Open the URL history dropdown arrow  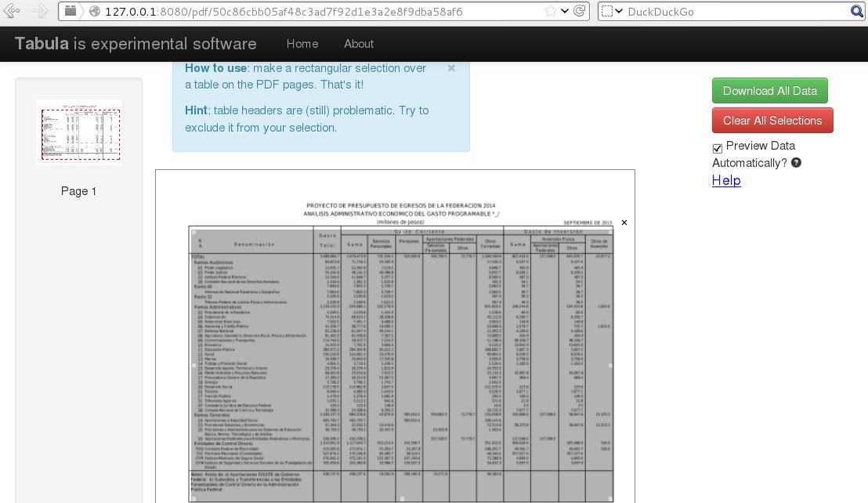click(x=565, y=11)
